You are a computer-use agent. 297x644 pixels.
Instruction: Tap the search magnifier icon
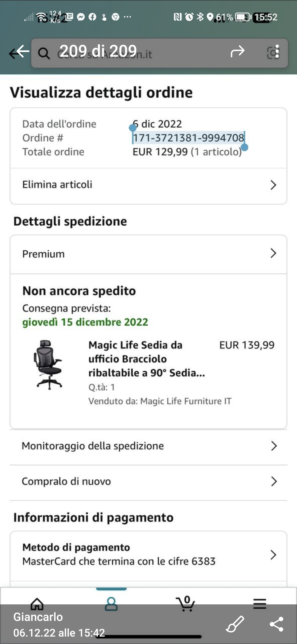[x=44, y=53]
